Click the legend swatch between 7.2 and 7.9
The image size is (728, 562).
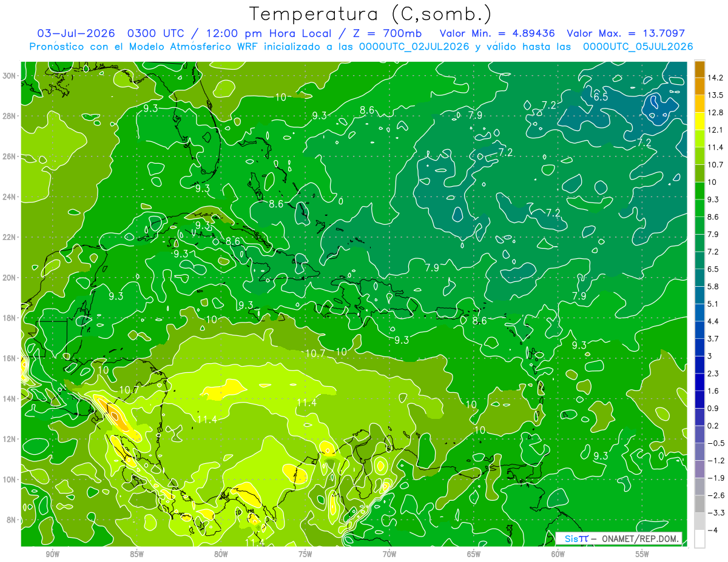pyautogui.click(x=699, y=243)
